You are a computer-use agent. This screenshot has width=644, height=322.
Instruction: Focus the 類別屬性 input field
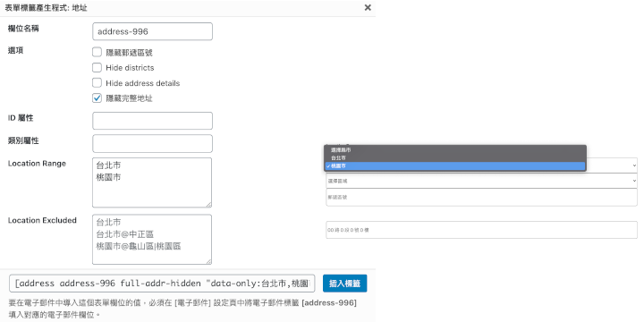(x=152, y=143)
